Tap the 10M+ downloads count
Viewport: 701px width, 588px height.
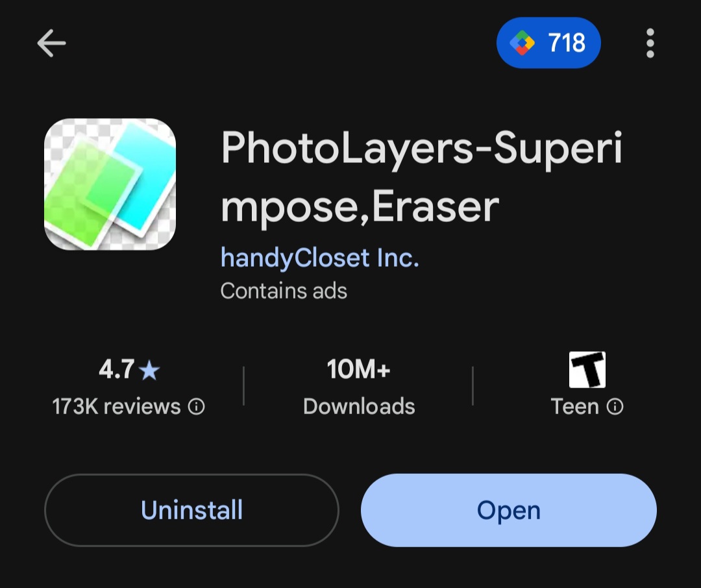[358, 369]
